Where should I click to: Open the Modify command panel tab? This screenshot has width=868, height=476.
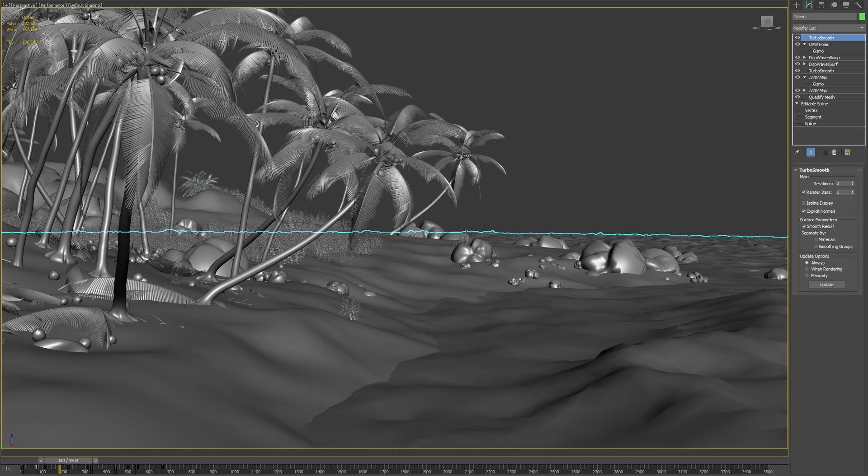point(809,5)
